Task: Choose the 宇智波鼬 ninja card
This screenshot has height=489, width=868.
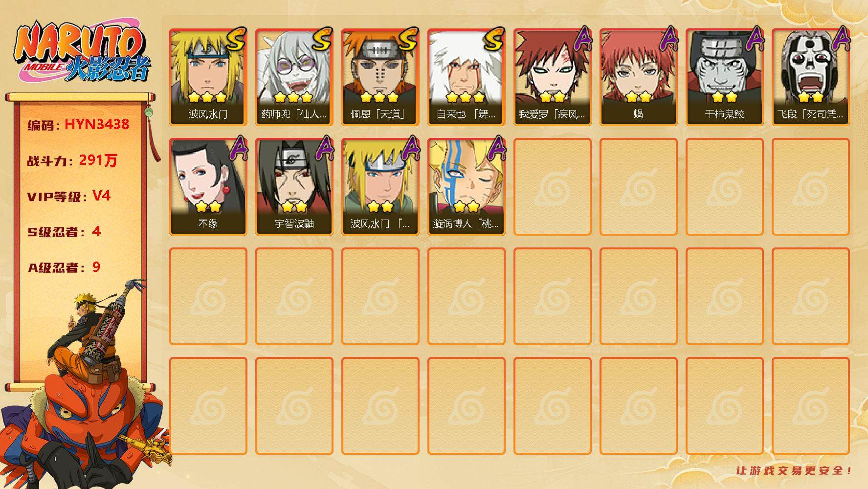Action: pyautogui.click(x=294, y=187)
